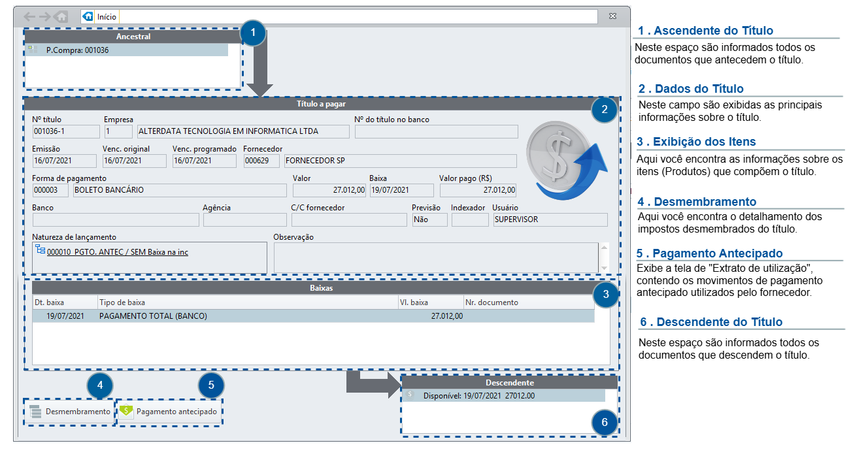Click the back navigation arrow

[x=29, y=16]
